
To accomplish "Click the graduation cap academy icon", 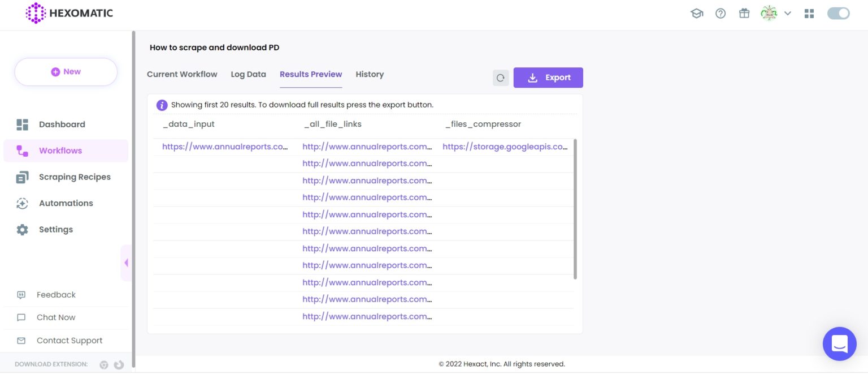I will tap(697, 14).
